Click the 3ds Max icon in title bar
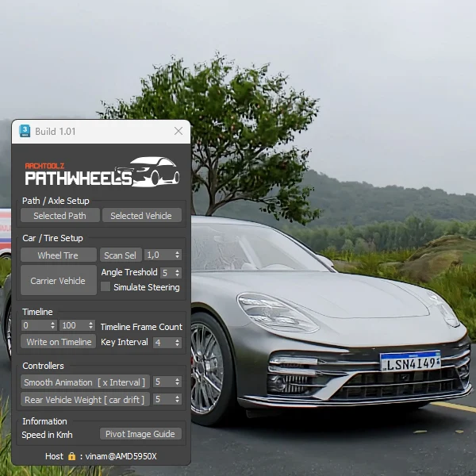This screenshot has width=476, height=476. tap(25, 131)
